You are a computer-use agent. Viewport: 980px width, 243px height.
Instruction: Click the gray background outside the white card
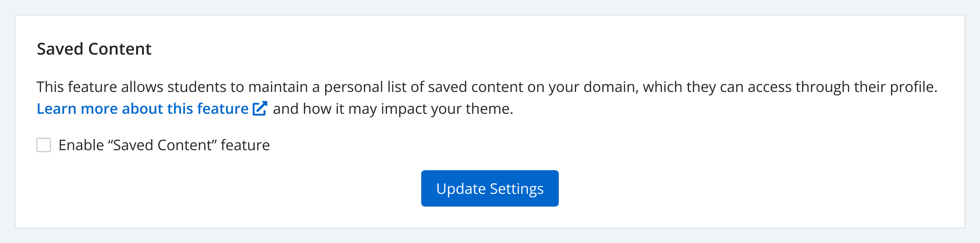(490, 236)
